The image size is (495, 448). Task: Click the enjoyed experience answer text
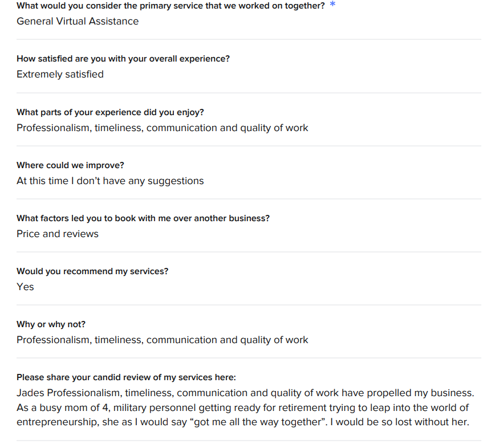163,128
